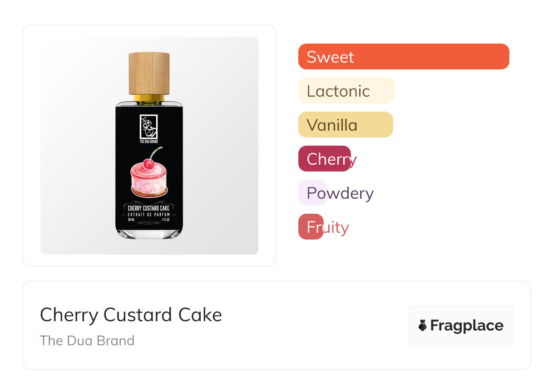Image resolution: width=553 pixels, height=392 pixels.
Task: Click The Dua Brand emblem on bottle
Action: (149, 126)
